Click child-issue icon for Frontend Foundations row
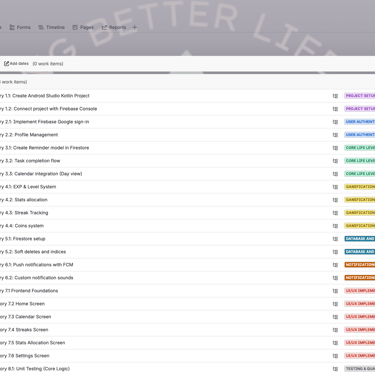The width and height of the screenshot is (375, 375). pyautogui.click(x=335, y=291)
